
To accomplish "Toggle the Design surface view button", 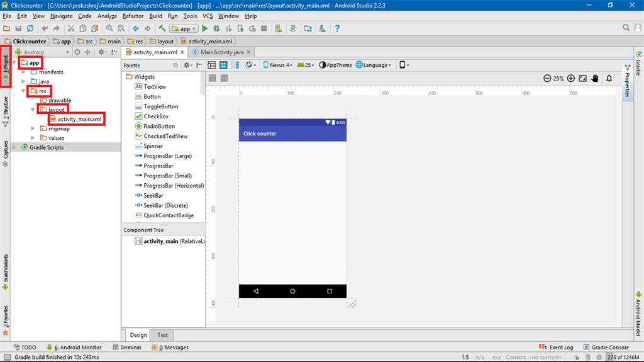I will point(211,65).
